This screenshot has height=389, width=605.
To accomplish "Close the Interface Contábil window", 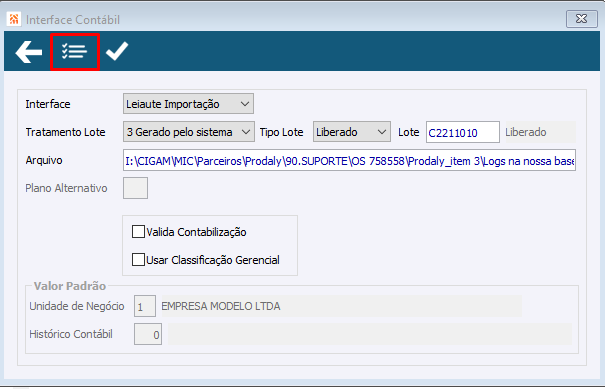I will pos(581,19).
